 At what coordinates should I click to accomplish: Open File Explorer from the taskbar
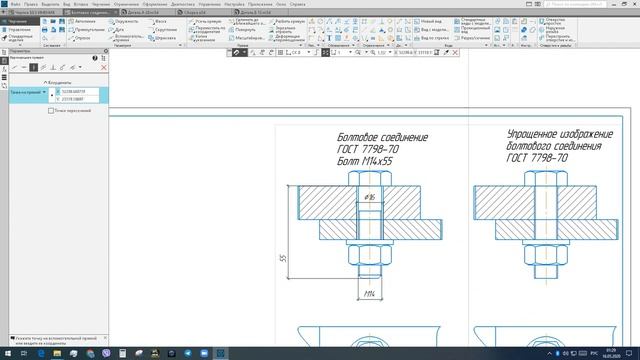pyautogui.click(x=57, y=353)
